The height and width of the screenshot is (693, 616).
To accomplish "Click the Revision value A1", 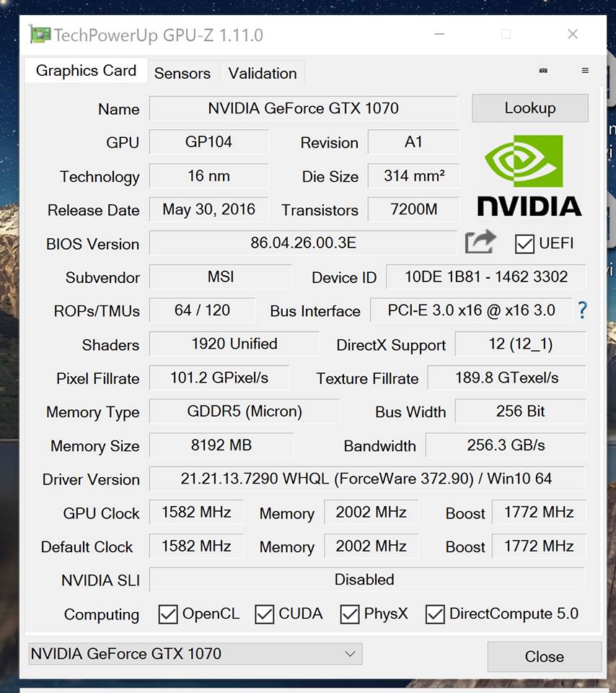I will 413,142.
